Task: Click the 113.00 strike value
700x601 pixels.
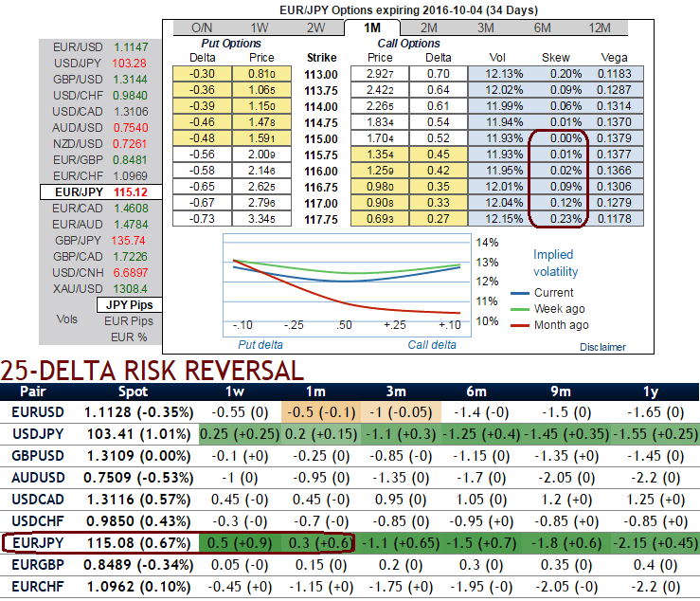Action: [x=321, y=75]
